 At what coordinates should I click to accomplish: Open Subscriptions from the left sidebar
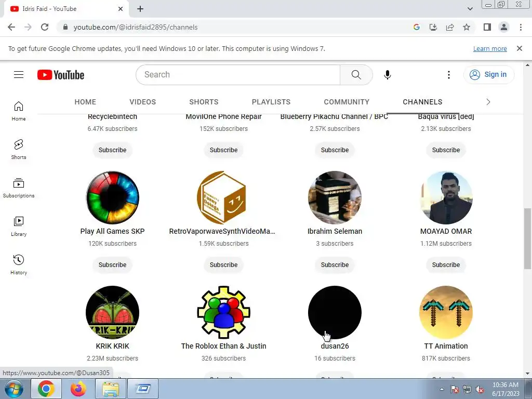(x=19, y=188)
